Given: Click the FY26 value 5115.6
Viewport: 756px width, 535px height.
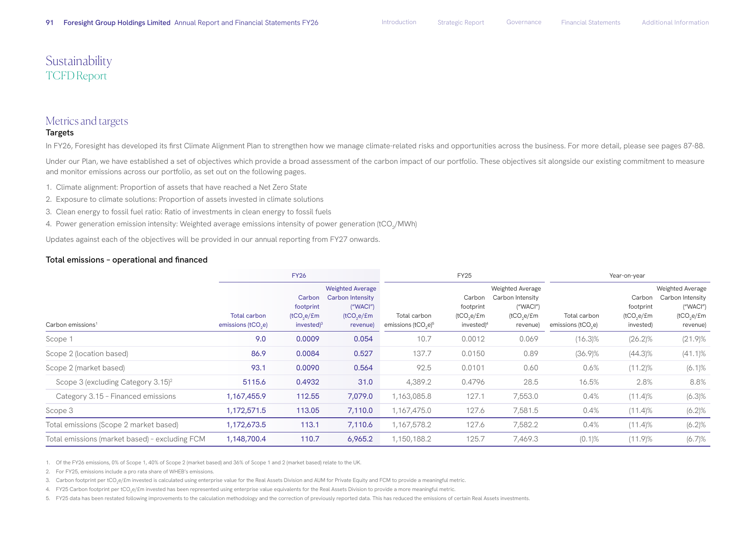Looking at the screenshot, I should point(254,382).
